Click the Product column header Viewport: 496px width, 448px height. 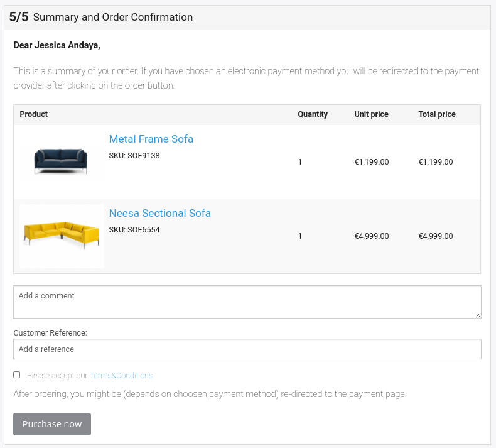point(33,114)
